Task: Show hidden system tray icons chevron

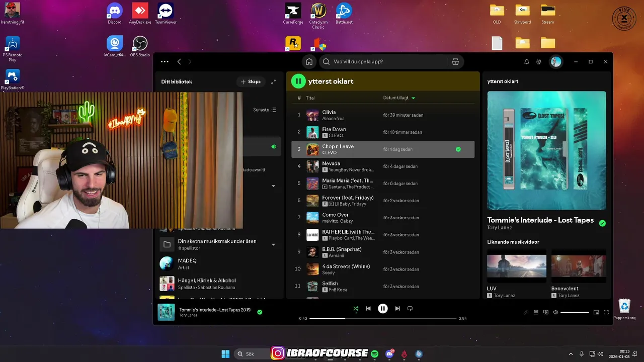Action: [x=571, y=354]
